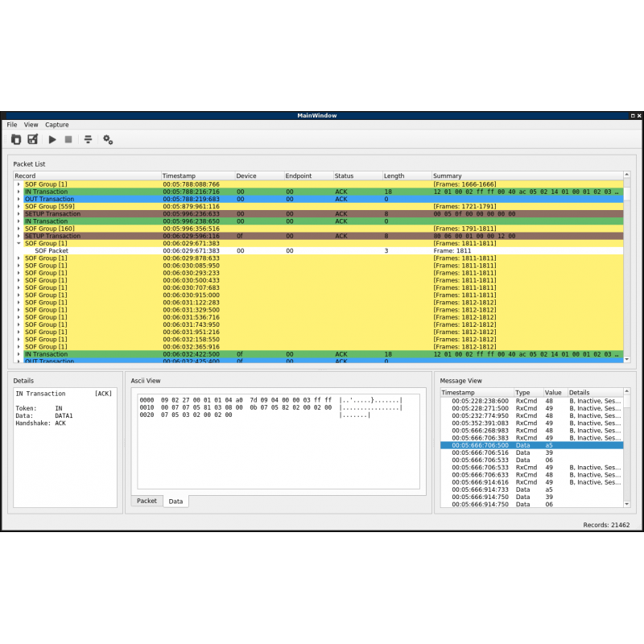The width and height of the screenshot is (644, 644).
Task: Switch to the Data tab
Action: tap(175, 502)
